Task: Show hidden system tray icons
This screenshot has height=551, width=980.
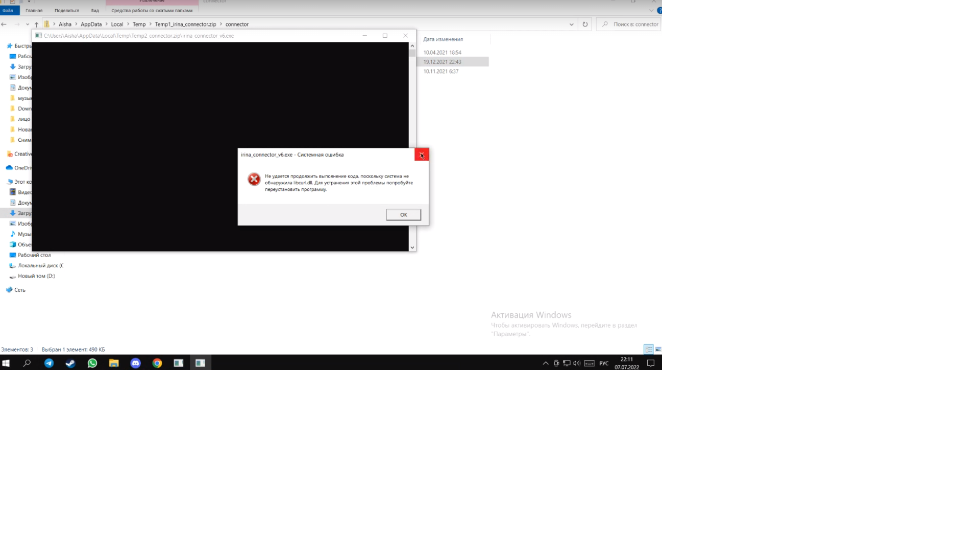Action: 546,363
